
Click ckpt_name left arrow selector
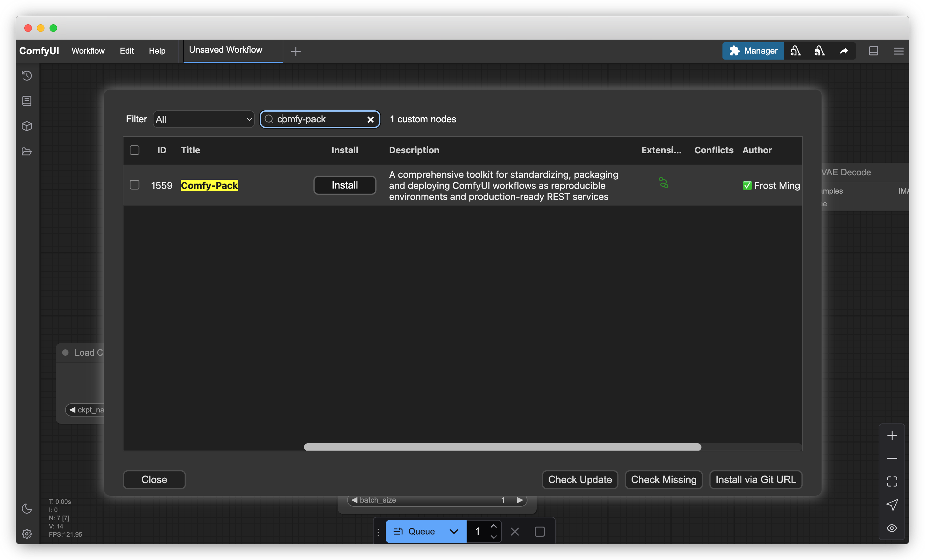pos(73,410)
